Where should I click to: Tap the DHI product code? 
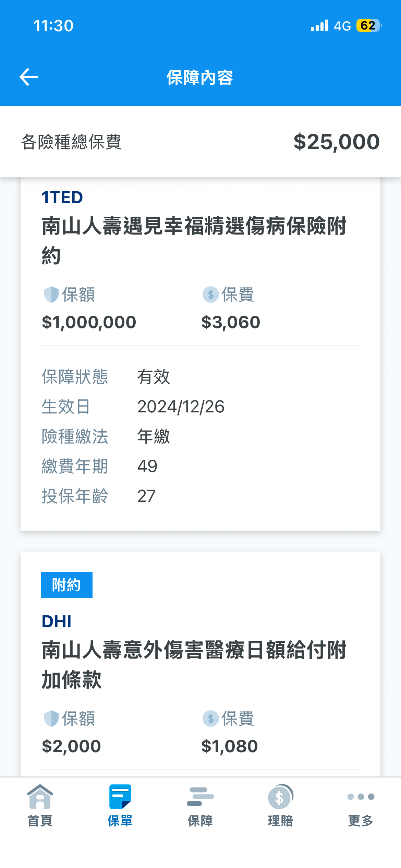click(x=57, y=621)
